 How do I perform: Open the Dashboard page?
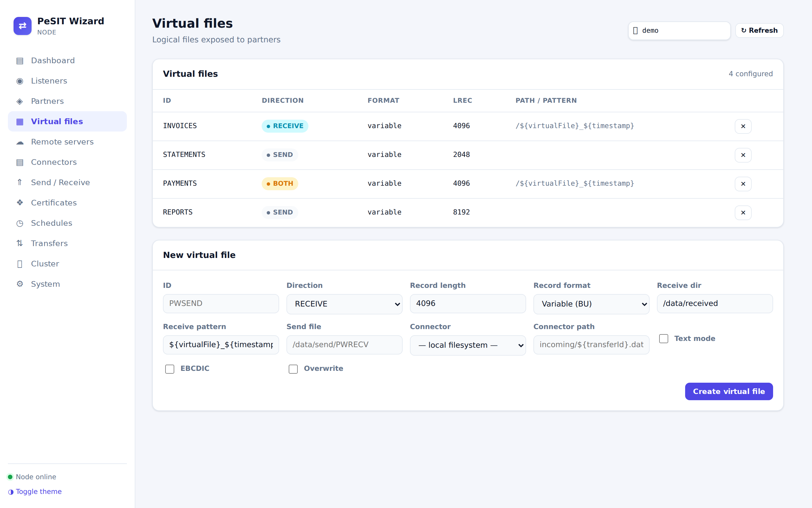point(67,61)
